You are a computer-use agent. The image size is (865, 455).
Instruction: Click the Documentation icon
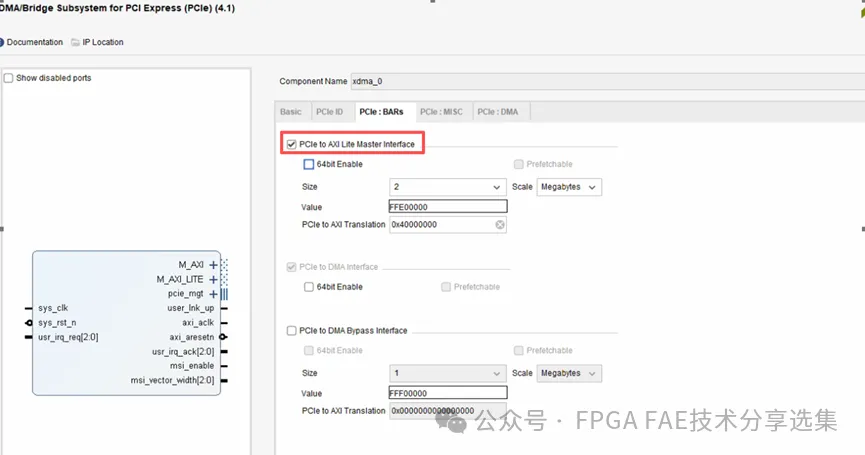coord(3,42)
